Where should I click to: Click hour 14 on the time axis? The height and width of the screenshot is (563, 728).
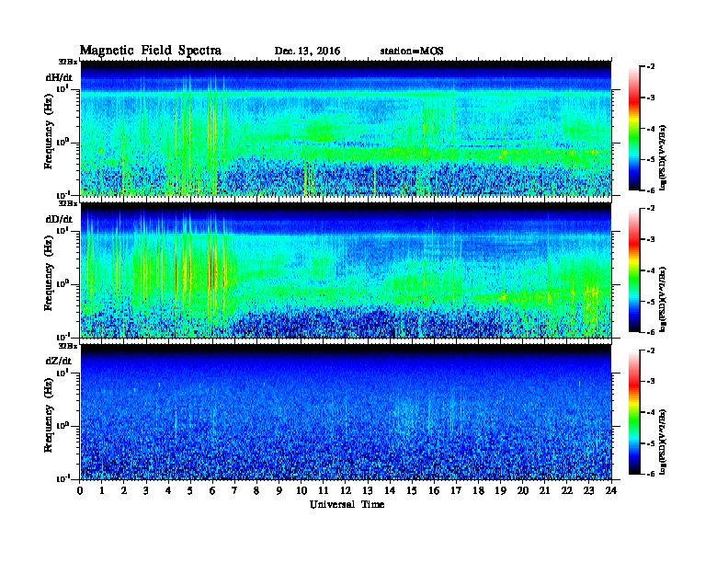[390, 491]
